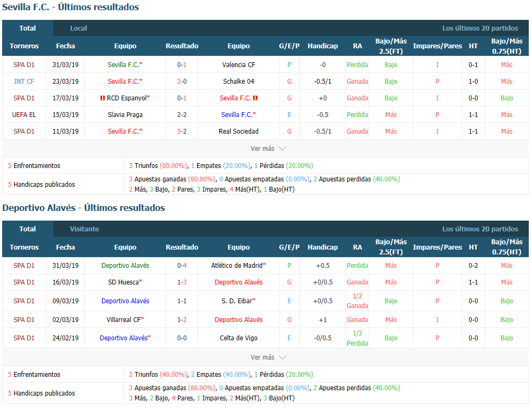This screenshot has height=409, width=532.
Task: Click the Handicap column header in the Sevilla F.C. table
Action: click(322, 46)
